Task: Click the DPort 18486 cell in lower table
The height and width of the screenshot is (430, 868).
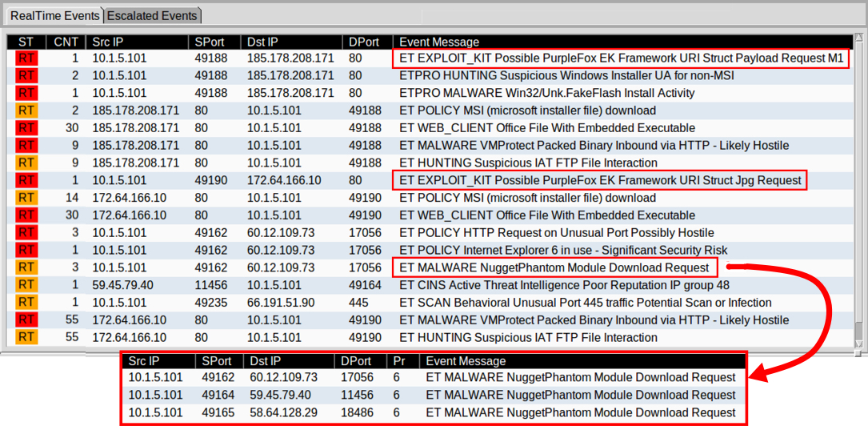Action: (357, 413)
